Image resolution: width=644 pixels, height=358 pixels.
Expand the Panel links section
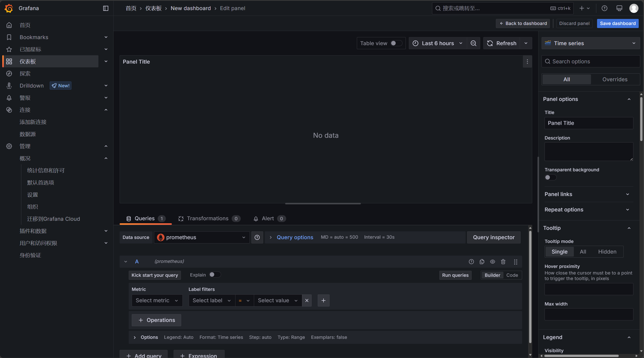pos(588,194)
